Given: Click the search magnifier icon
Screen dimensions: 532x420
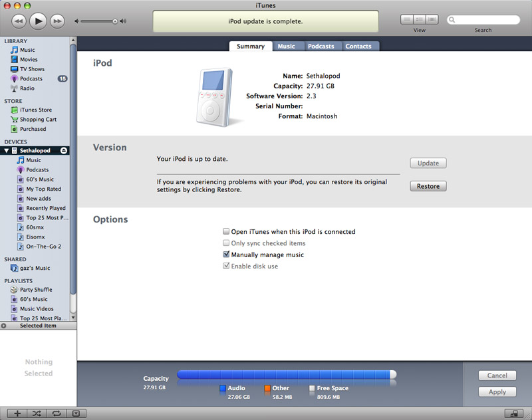Looking at the screenshot, I should [x=452, y=20].
